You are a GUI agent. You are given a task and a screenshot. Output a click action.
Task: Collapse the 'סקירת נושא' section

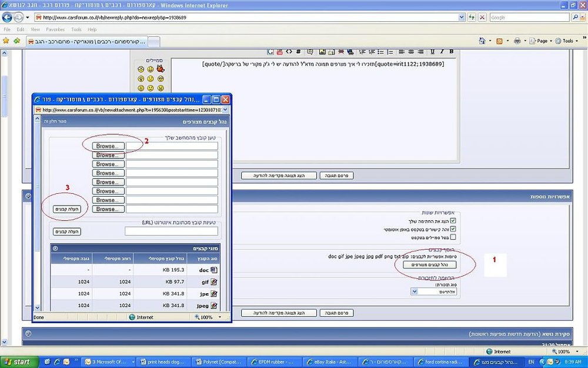(x=28, y=333)
